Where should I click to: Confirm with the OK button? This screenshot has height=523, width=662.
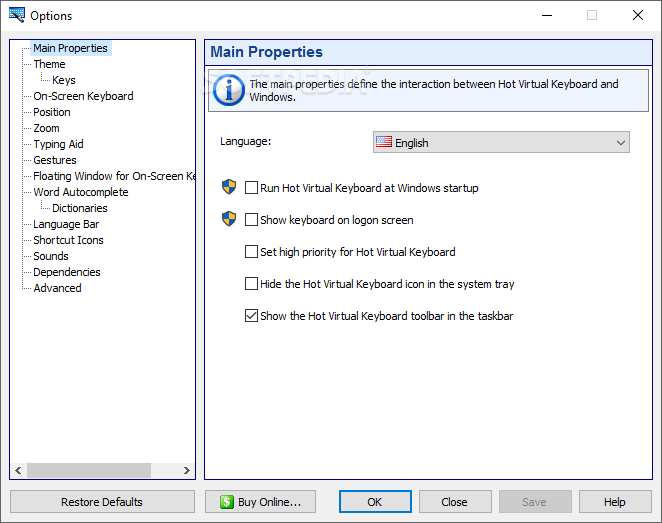click(x=375, y=501)
